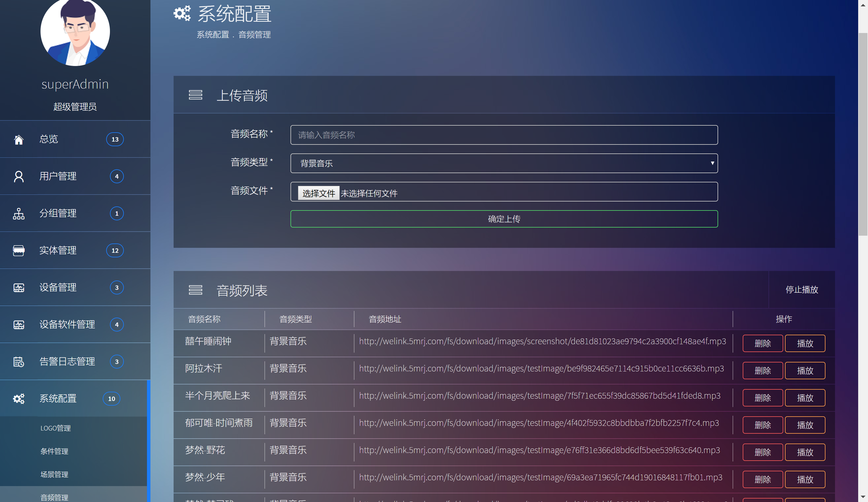
Task: Click 选择文件 to pick an audio file
Action: pos(318,193)
